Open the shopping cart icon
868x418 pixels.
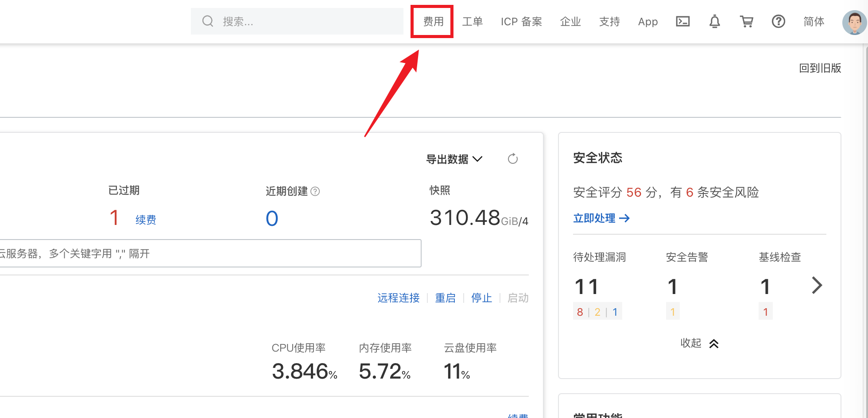[747, 21]
